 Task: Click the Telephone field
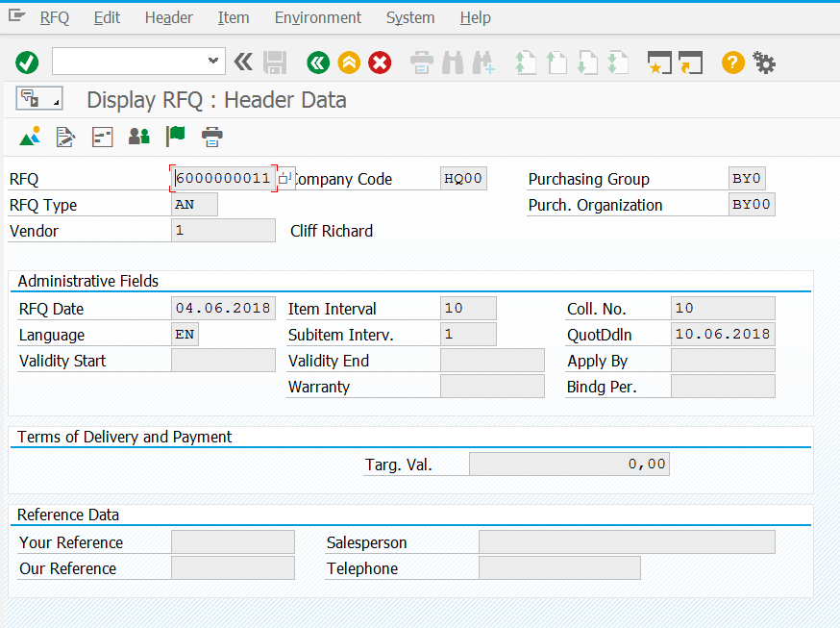click(x=559, y=568)
